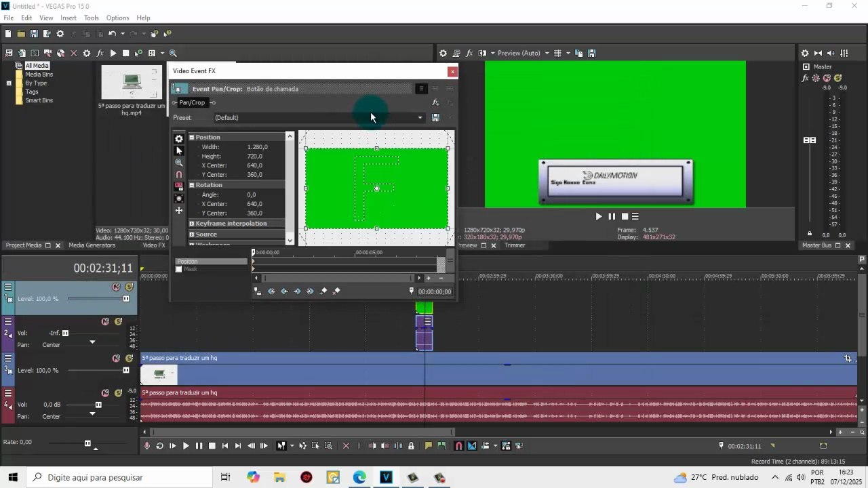Open the Tools menu
This screenshot has height=488, width=868.
[92, 18]
